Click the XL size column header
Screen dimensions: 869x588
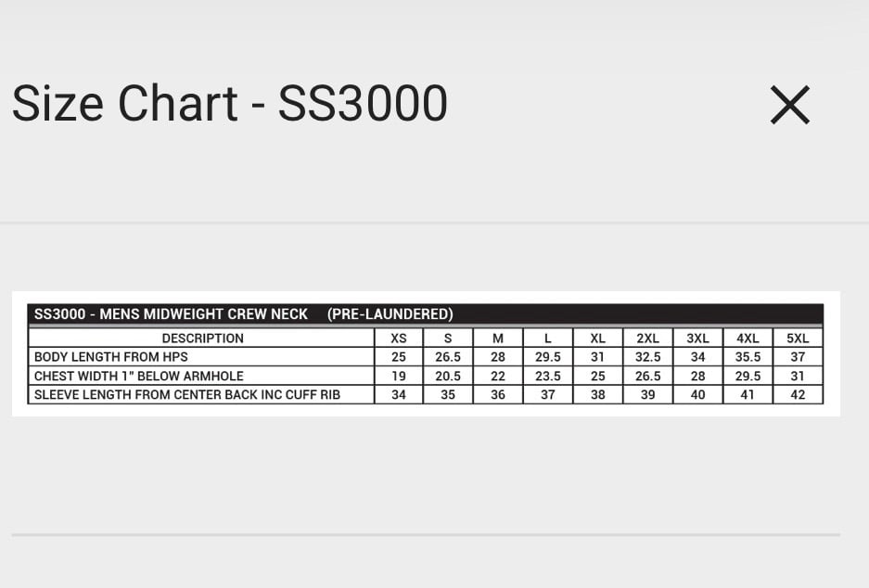[x=598, y=339]
